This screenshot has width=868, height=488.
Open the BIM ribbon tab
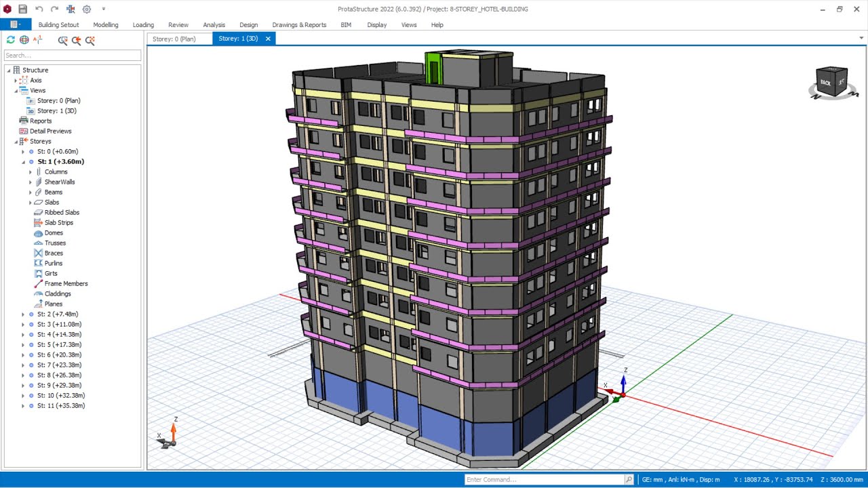click(x=346, y=24)
